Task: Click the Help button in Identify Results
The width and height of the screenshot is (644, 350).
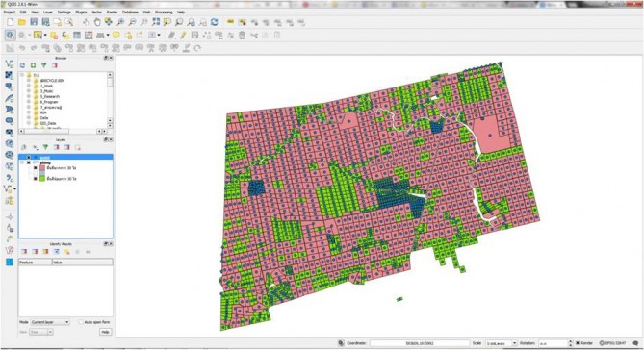Action: 105,332
